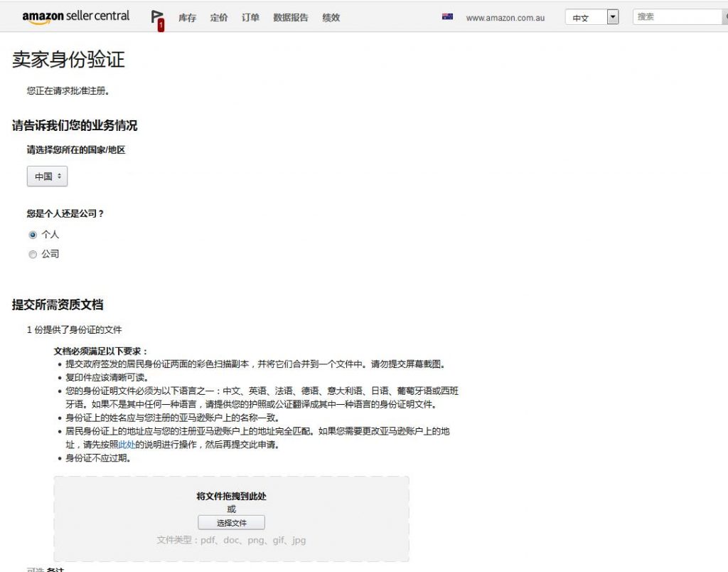
Task: Select the 个人 radio button
Action: 33,235
